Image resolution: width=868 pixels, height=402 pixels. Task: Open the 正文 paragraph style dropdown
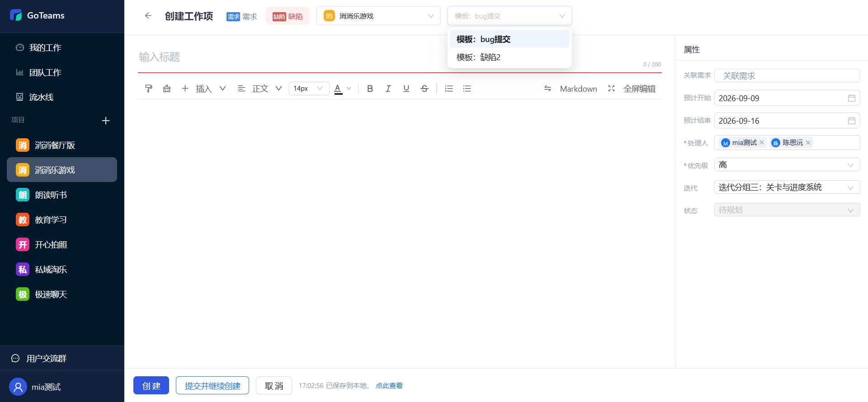coord(260,89)
